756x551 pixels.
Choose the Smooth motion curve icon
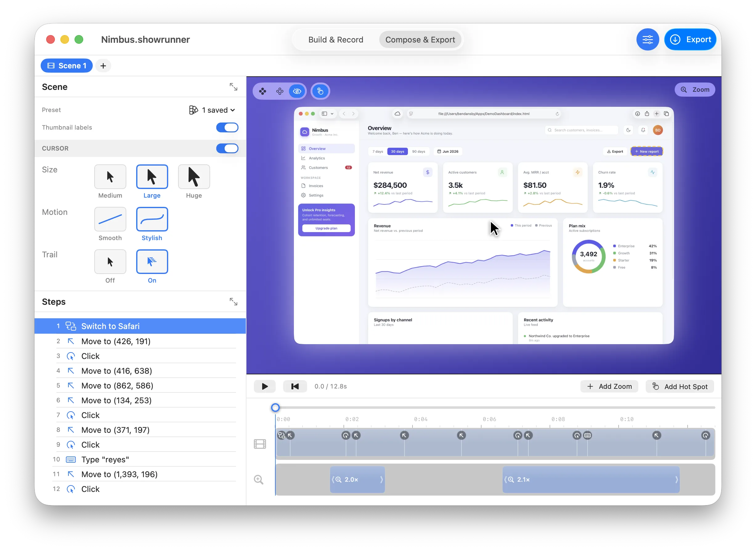click(x=110, y=219)
